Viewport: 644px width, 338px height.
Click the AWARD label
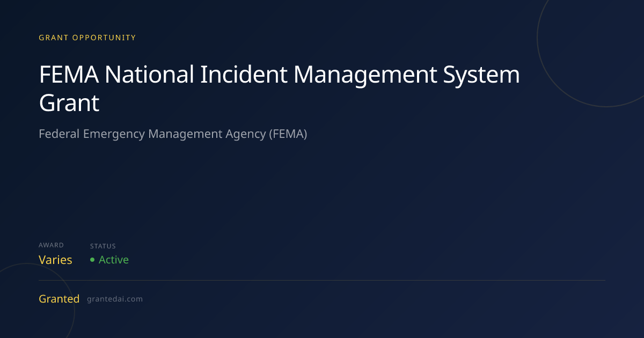click(x=51, y=245)
